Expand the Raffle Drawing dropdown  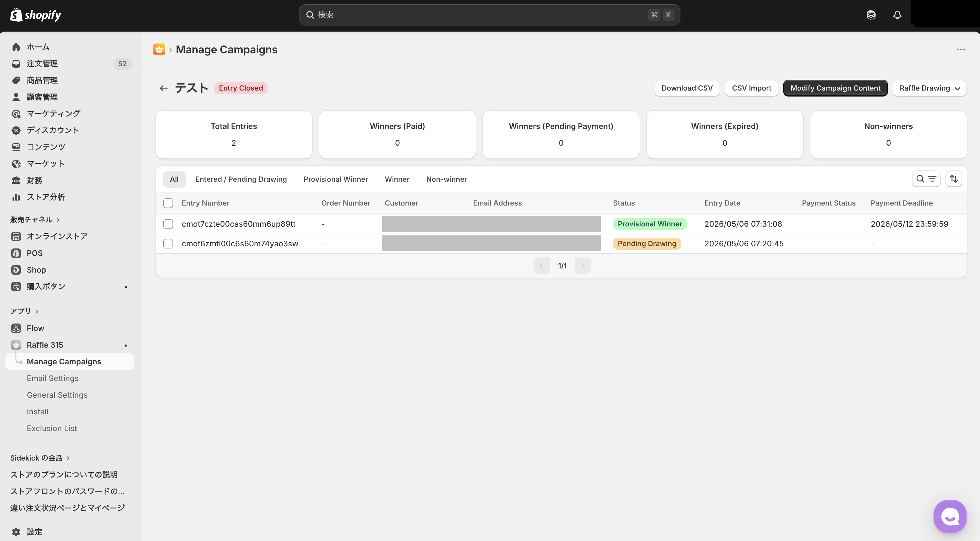929,88
